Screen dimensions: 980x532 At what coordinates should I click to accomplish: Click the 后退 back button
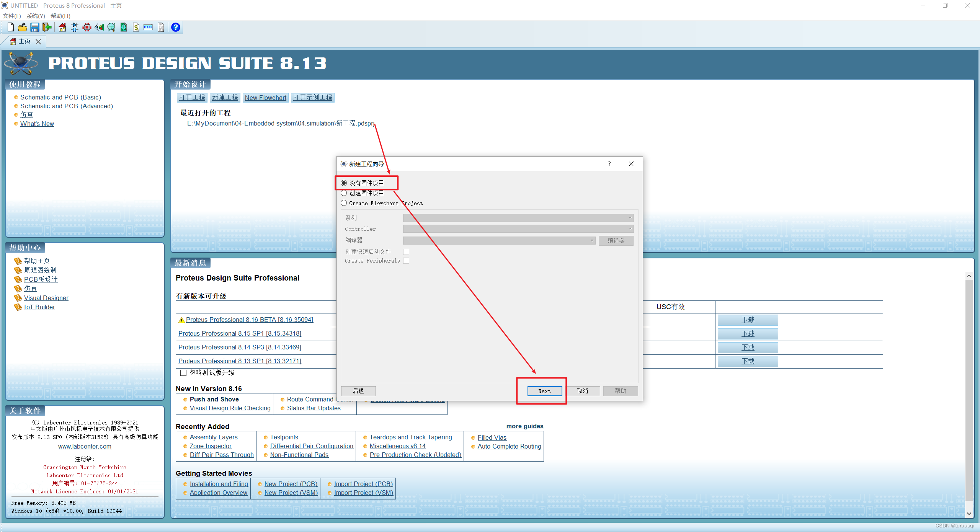[358, 391]
